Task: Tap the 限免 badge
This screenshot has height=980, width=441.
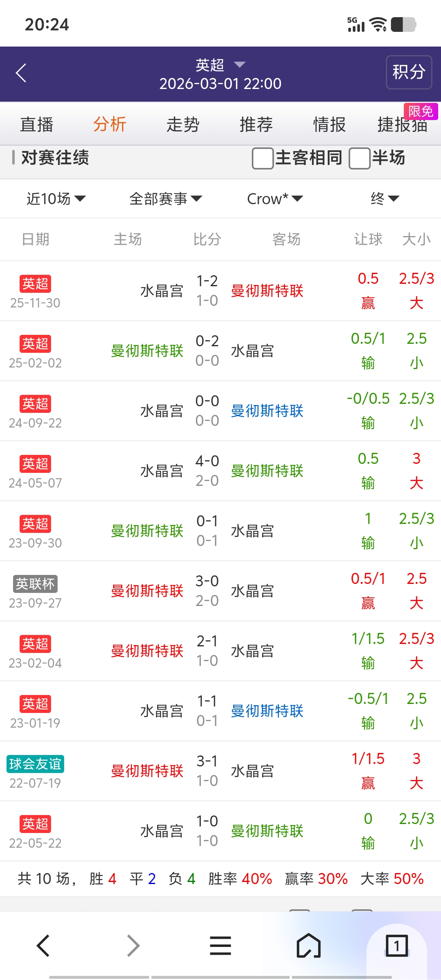Action: [x=421, y=111]
